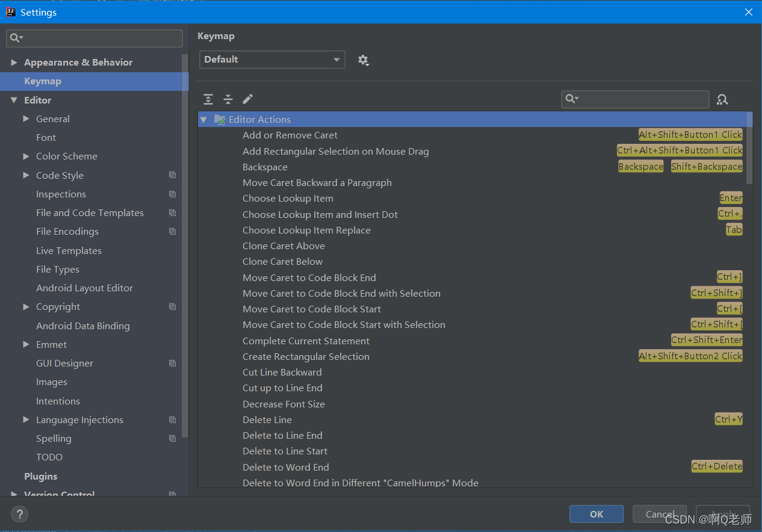
Task: Click in the settings search field
Action: coord(94,38)
